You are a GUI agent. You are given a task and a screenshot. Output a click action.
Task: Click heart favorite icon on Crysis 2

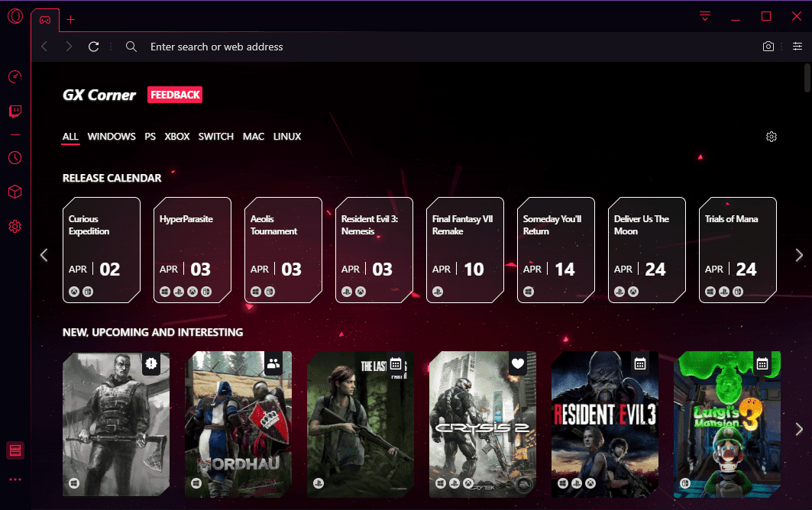click(518, 363)
